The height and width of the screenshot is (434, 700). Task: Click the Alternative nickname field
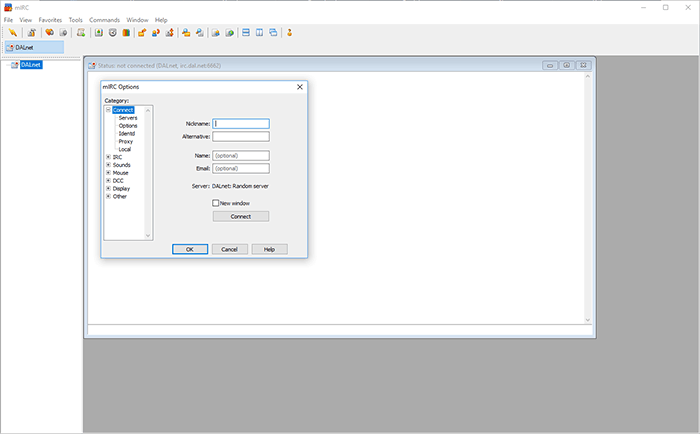241,137
